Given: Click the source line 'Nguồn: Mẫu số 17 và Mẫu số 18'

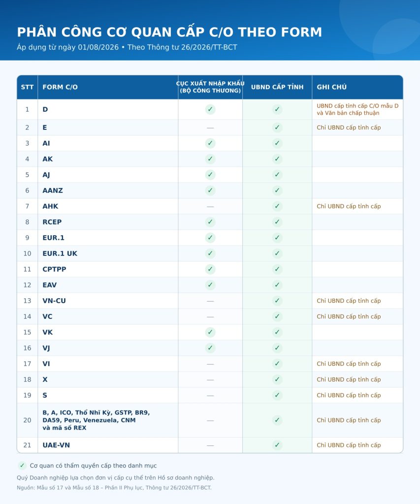Looking at the screenshot, I should 114,488.
